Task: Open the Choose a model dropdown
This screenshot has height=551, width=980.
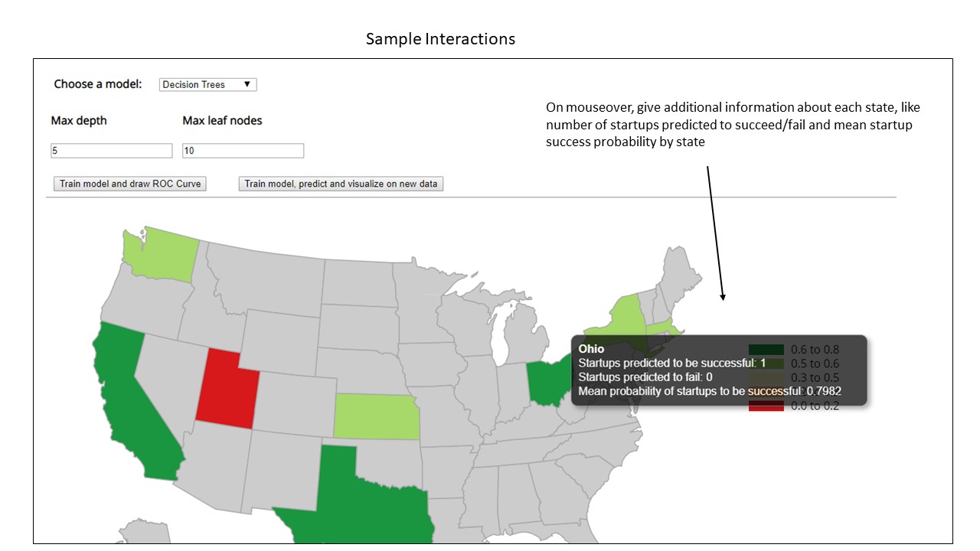Action: point(207,85)
